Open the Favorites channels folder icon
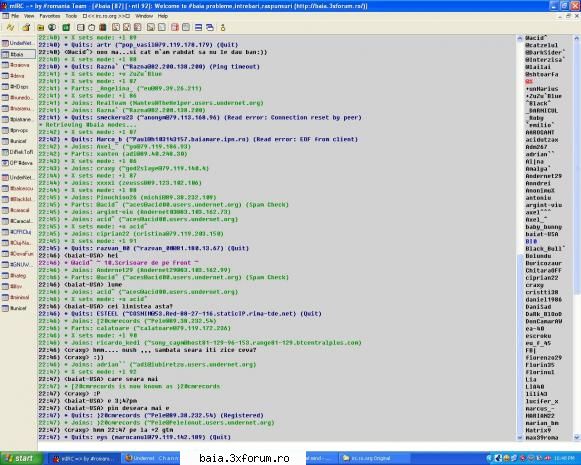Image resolution: width=581 pixels, height=465 pixels. 40,27
